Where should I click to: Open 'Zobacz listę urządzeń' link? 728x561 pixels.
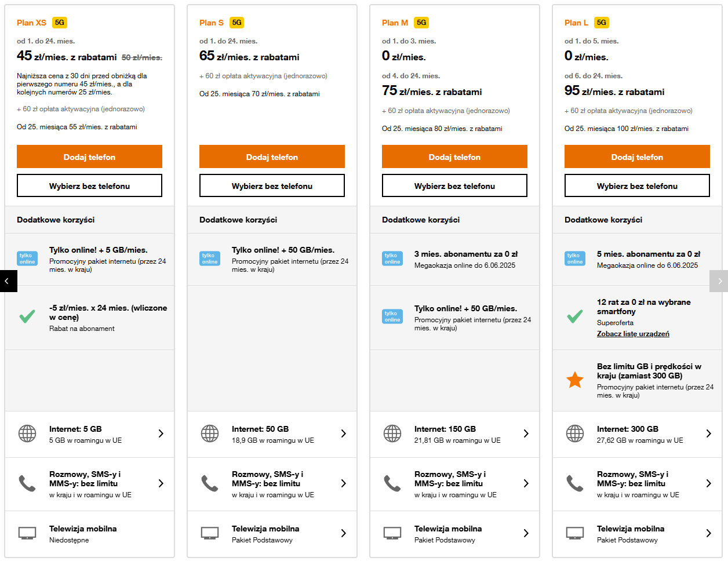click(633, 334)
